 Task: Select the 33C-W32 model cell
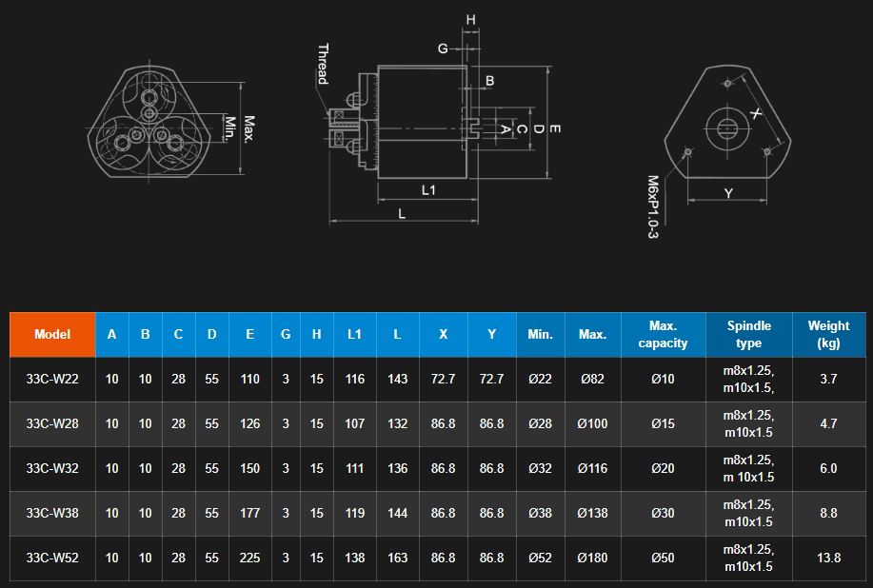52,468
